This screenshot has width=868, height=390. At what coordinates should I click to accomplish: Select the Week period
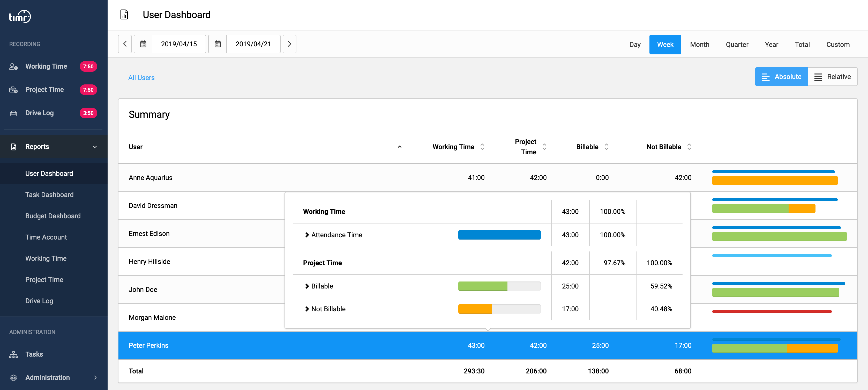(x=665, y=45)
